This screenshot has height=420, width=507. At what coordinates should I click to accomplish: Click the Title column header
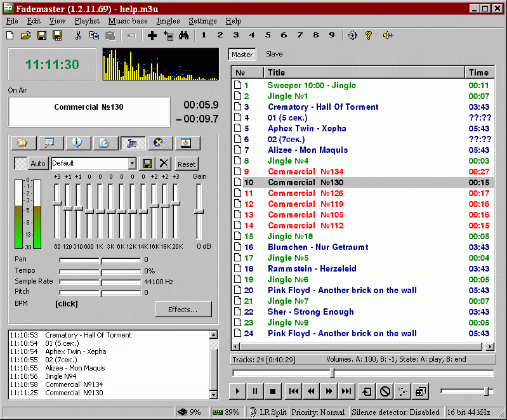364,72
